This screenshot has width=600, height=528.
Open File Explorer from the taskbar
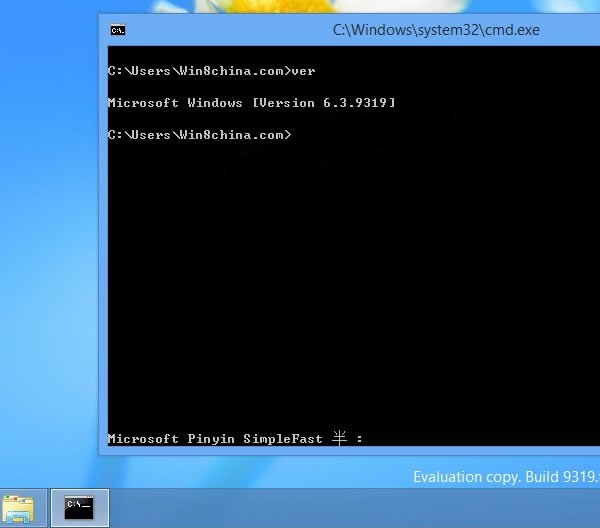17,508
